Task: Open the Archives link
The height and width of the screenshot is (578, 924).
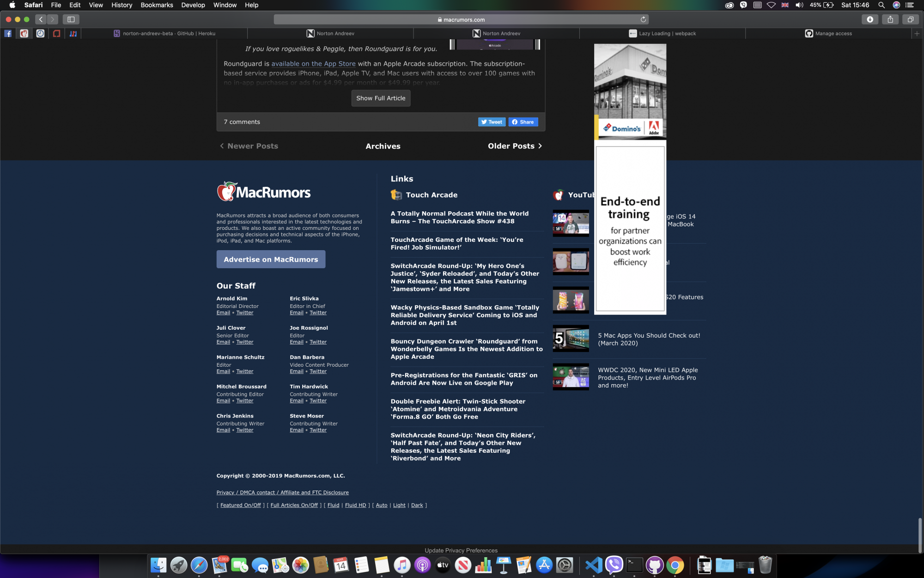Action: coord(383,146)
